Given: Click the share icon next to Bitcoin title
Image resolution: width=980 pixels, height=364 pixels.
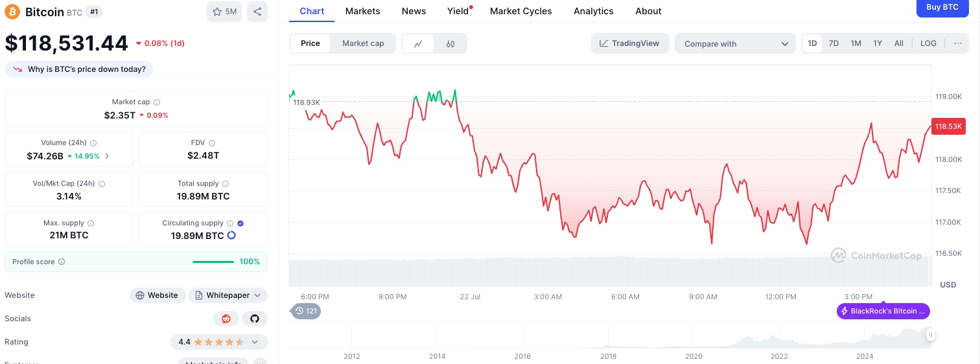Looking at the screenshot, I should [x=257, y=12].
